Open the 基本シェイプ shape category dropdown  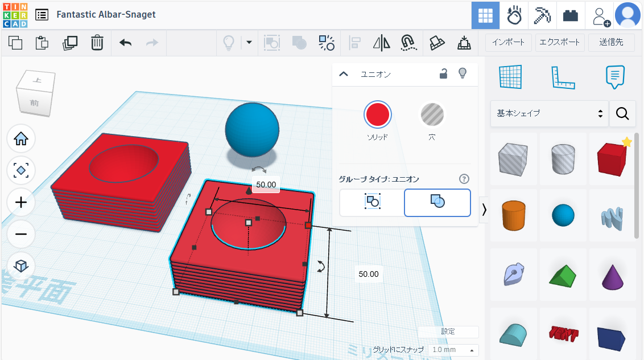[548, 113]
